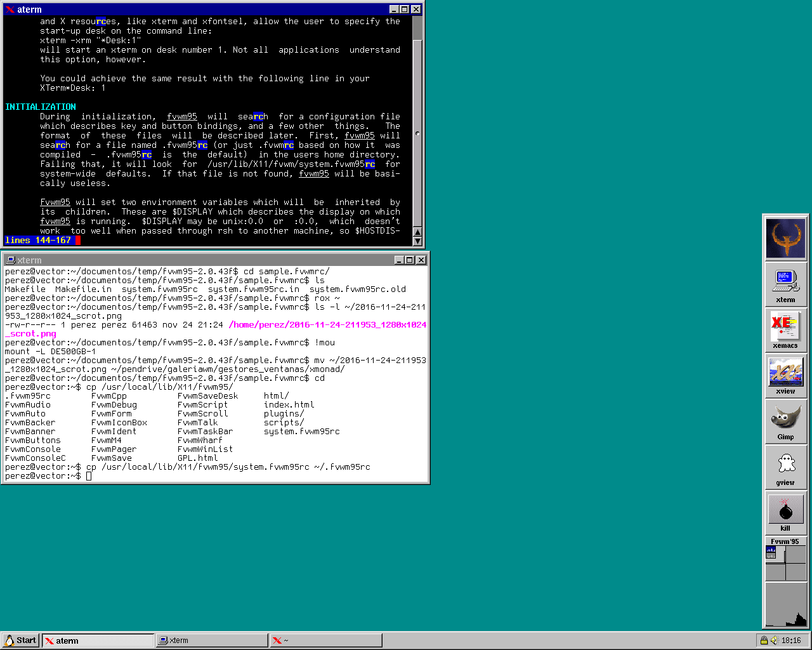Image resolution: width=812 pixels, height=650 pixels.
Task: Click "index.html" in the xterm listing
Action: (289, 405)
